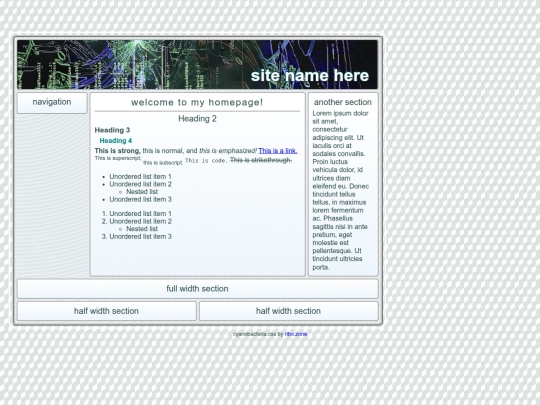Image resolution: width=540 pixels, height=405 pixels.
Task: Click the right 'half width section' box
Action: pyautogui.click(x=289, y=311)
